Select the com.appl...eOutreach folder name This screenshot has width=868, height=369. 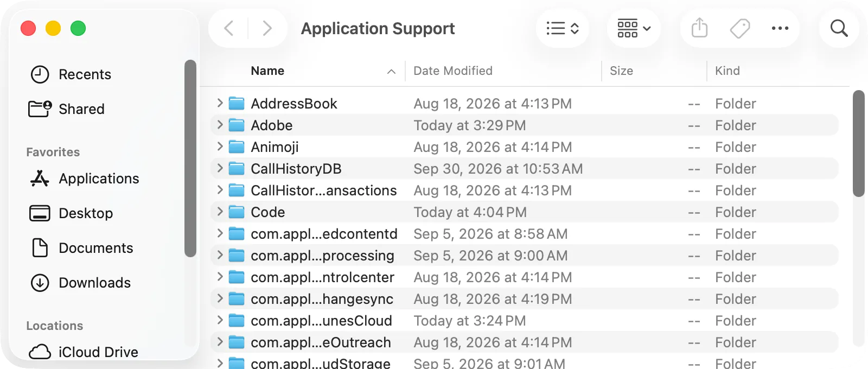(x=321, y=342)
